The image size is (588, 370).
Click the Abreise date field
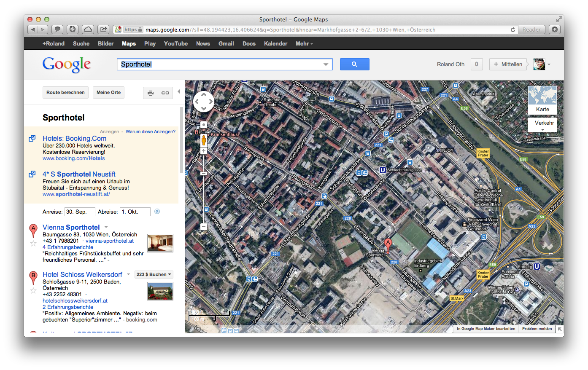pyautogui.click(x=135, y=212)
